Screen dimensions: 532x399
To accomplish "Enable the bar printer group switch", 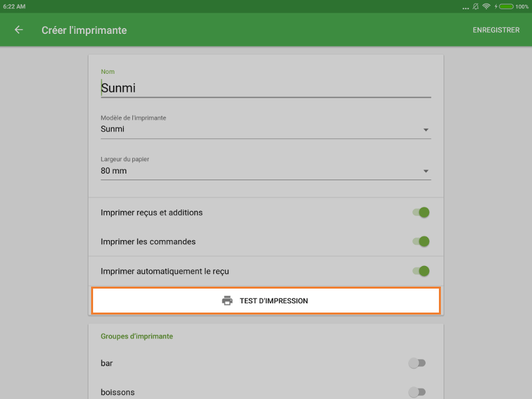I will click(417, 363).
